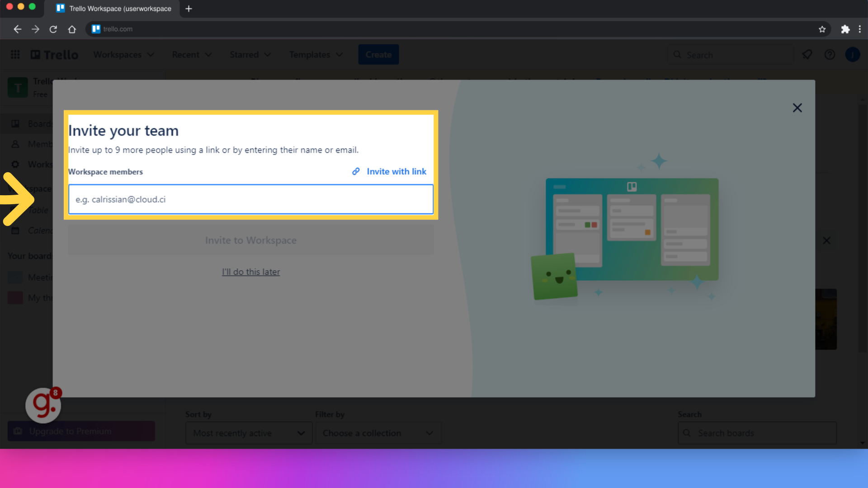Dismiss the panel with the small X
Viewport: 868px width, 488px height.
pos(826,240)
